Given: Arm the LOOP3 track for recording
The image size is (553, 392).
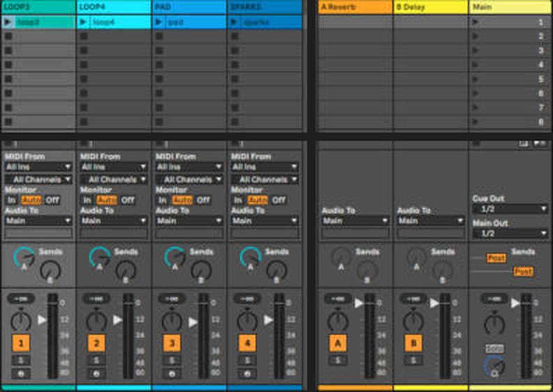Looking at the screenshot, I should point(21,374).
